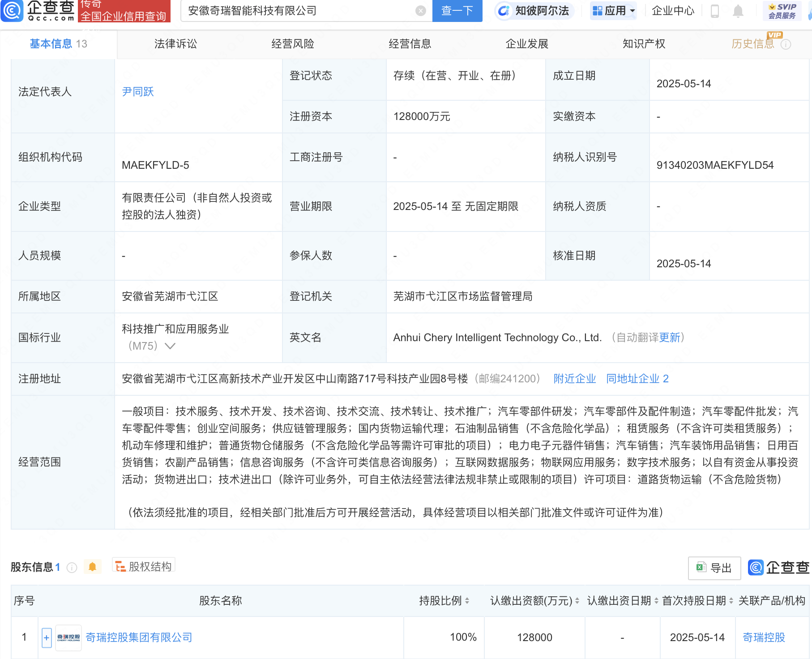Open the notifications bell in the header
Image resolution: width=812 pixels, height=659 pixels.
pyautogui.click(x=738, y=11)
